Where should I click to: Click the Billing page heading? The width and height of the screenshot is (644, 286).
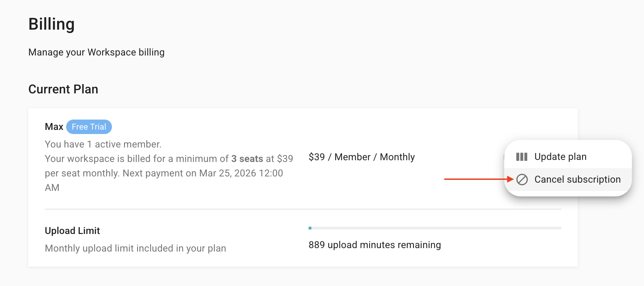click(x=51, y=24)
